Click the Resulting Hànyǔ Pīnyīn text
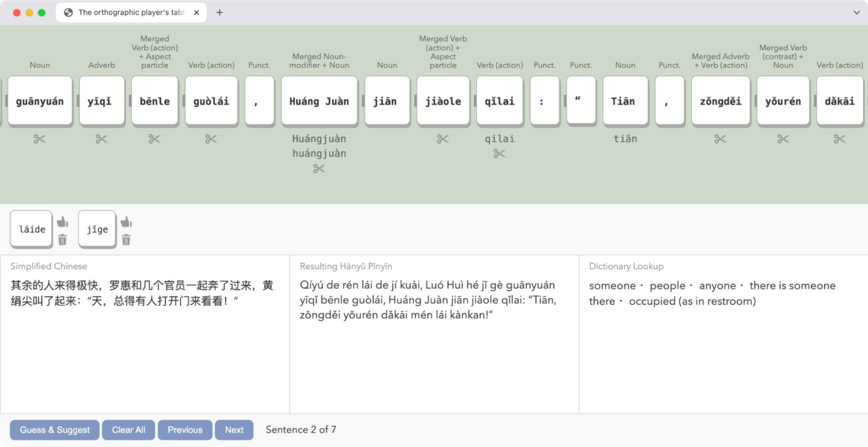This screenshot has width=868, height=447. pyautogui.click(x=428, y=300)
